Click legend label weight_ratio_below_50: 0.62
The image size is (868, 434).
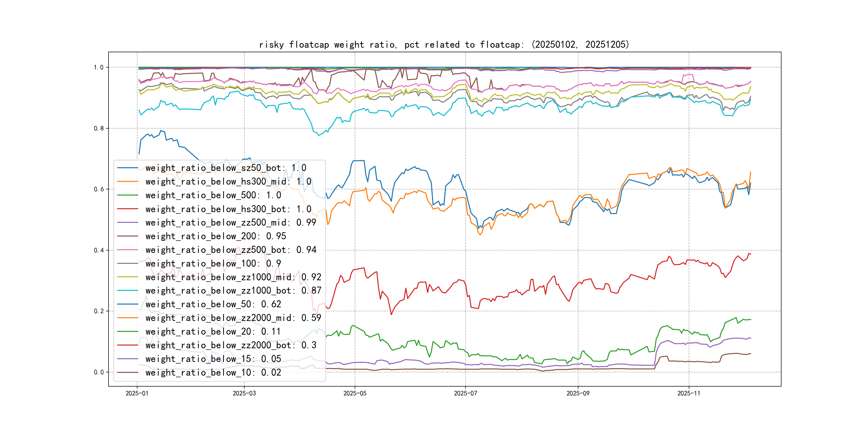click(x=213, y=304)
